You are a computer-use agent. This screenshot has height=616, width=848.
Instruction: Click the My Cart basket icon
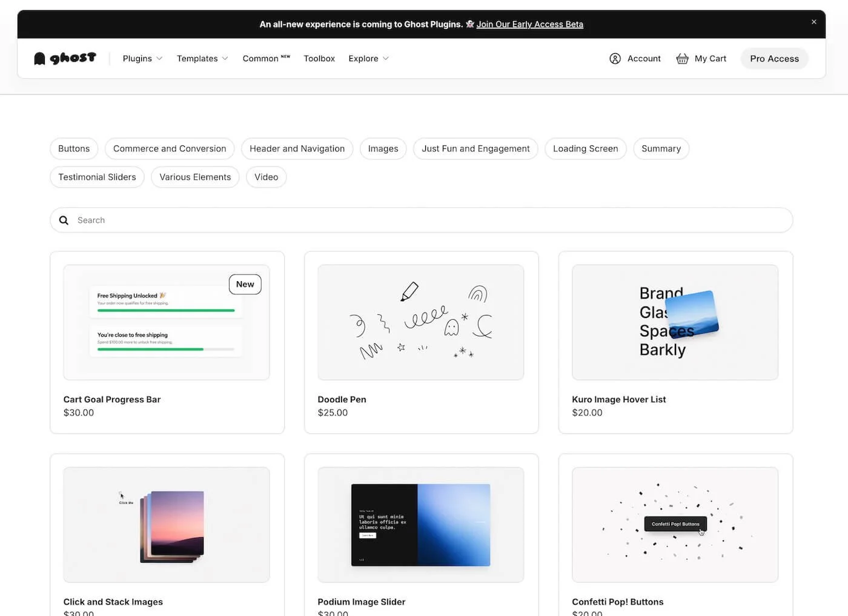point(682,58)
